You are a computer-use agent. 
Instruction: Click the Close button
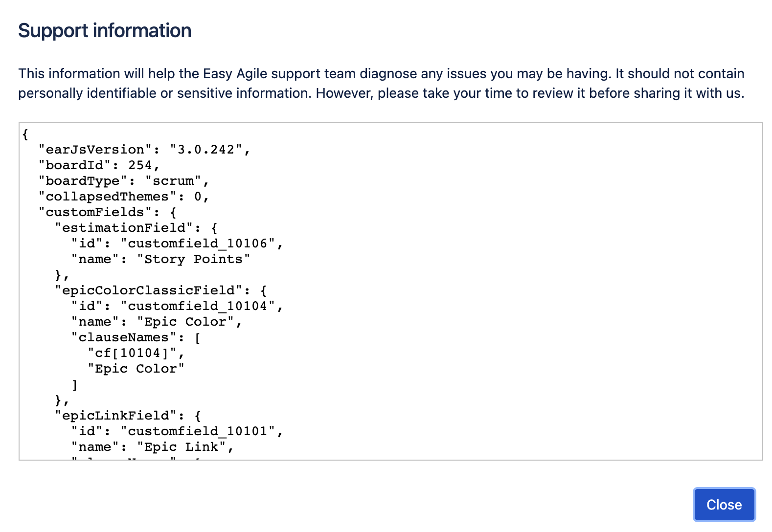coord(724,505)
